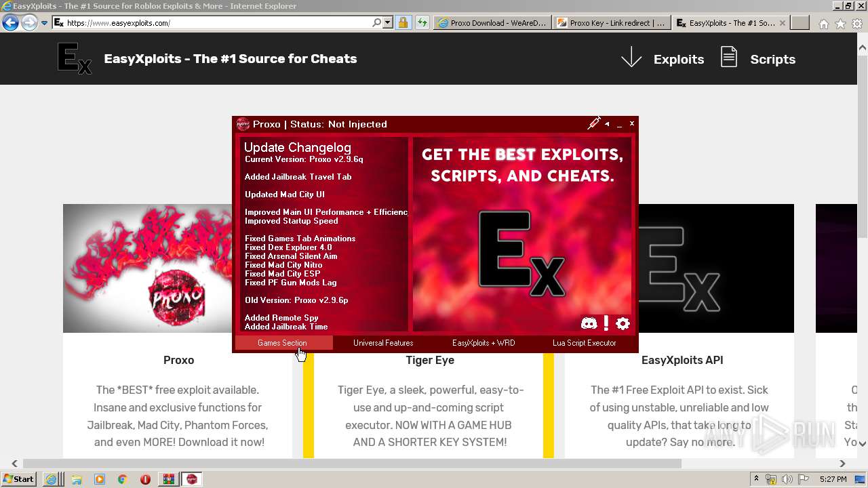868x488 pixels.
Task: Open the file explorer folder taskbar icon
Action: coord(76,479)
